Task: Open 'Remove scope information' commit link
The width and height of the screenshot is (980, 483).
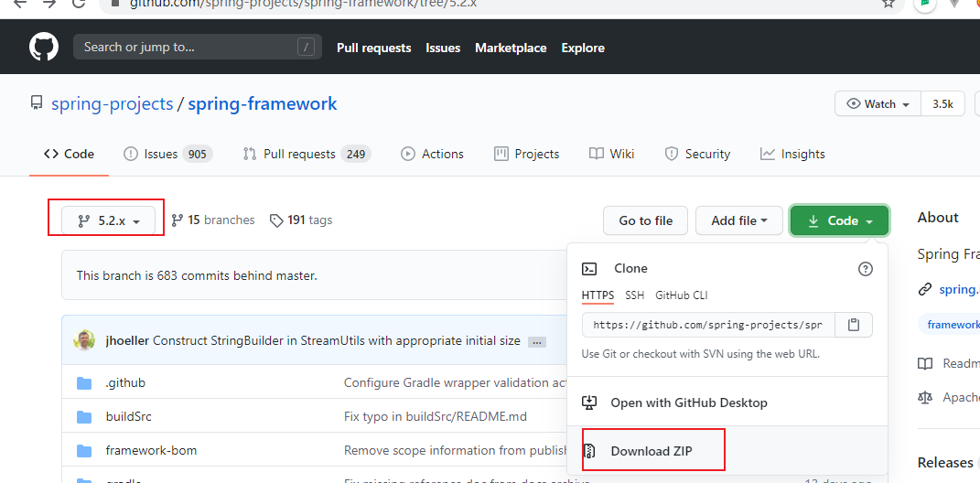Action: (456, 450)
